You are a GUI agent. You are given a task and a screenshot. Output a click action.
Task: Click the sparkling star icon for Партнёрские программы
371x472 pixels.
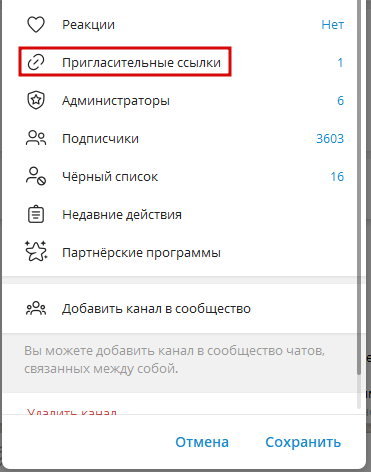(x=36, y=252)
